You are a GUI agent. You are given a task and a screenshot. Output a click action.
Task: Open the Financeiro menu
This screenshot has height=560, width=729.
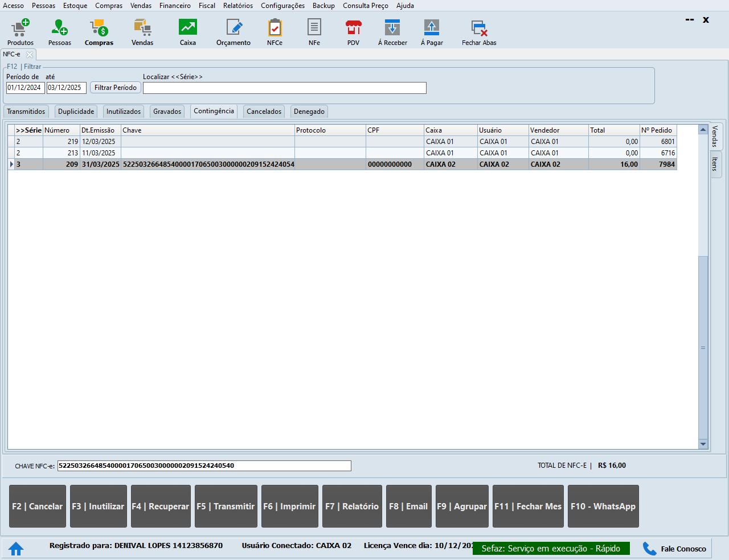(x=175, y=6)
